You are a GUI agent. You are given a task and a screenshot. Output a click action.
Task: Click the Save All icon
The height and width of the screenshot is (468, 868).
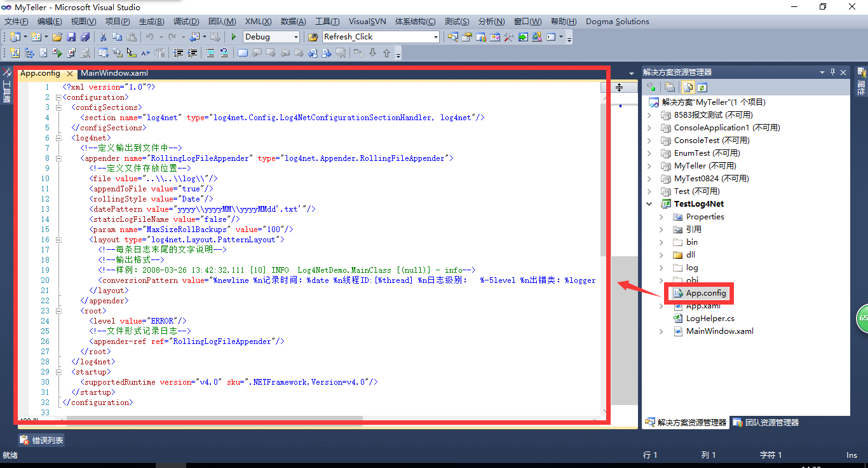pos(85,37)
